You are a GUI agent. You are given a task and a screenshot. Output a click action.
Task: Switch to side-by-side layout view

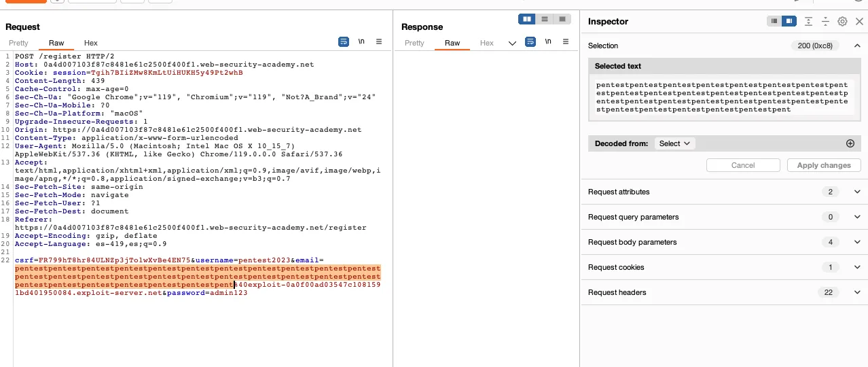click(527, 19)
